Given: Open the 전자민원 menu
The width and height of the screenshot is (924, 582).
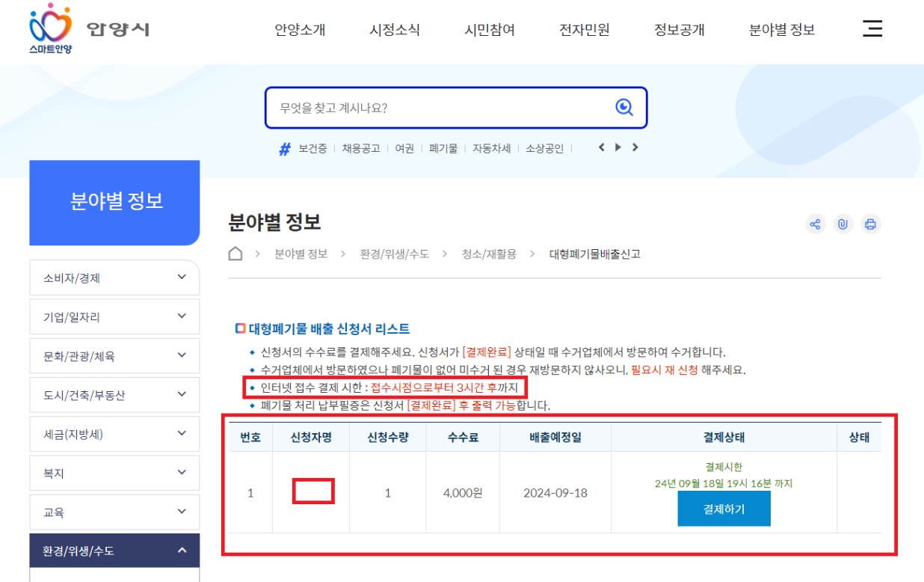Looking at the screenshot, I should coord(584,29).
